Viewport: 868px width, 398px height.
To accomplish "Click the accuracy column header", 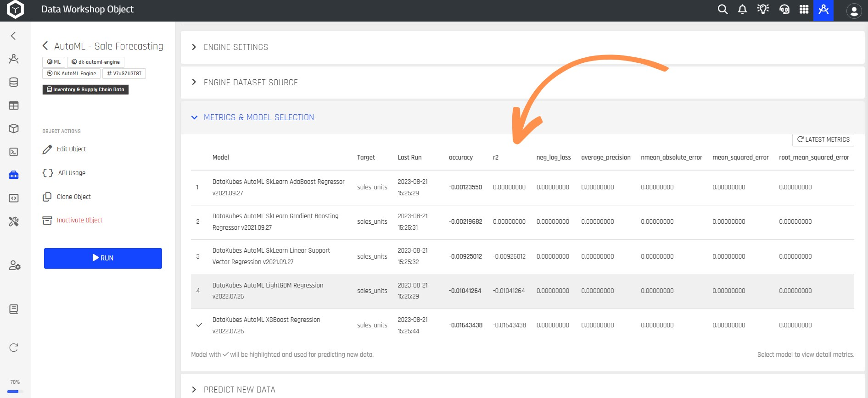I will point(460,157).
